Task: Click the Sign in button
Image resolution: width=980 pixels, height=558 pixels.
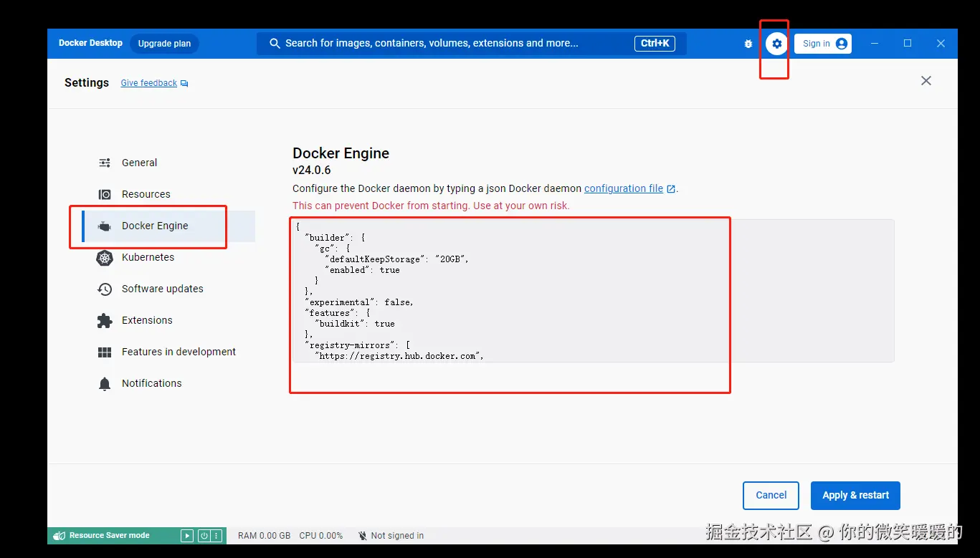Action: pyautogui.click(x=823, y=44)
